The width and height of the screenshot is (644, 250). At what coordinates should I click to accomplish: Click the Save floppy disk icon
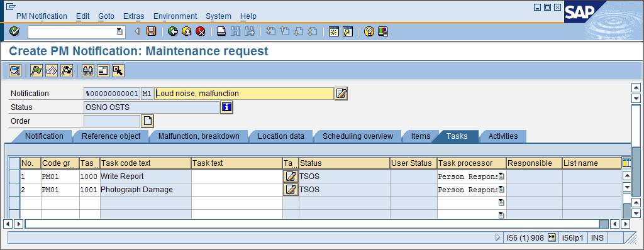pos(152,31)
